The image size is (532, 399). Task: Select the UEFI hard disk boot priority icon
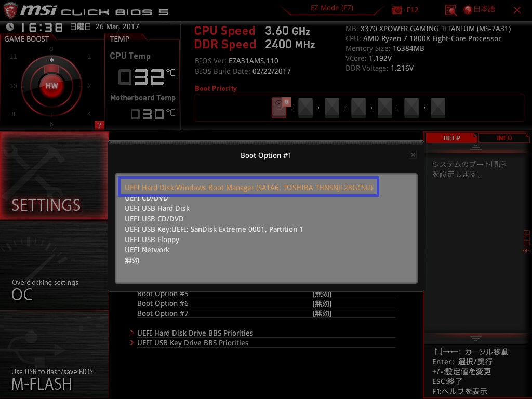pos(281,108)
